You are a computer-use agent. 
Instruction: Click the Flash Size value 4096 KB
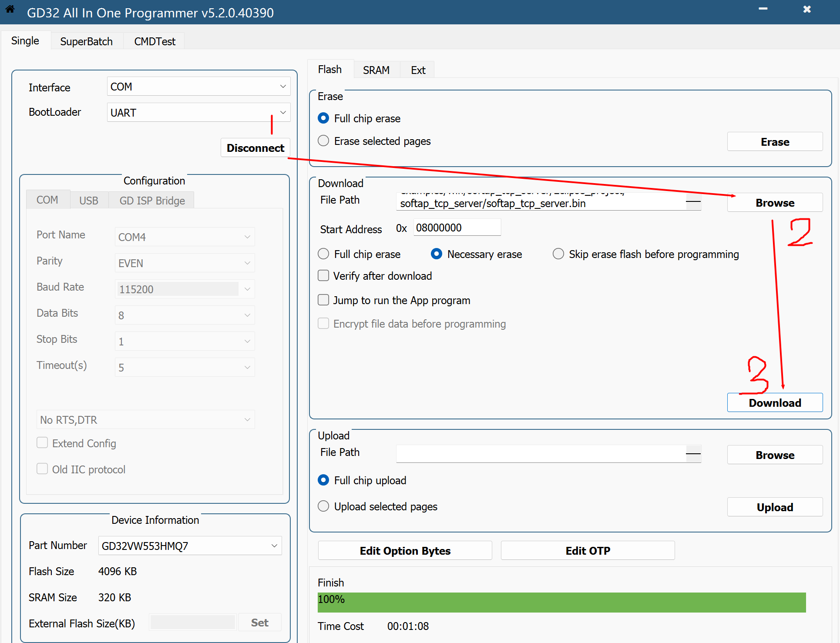pyautogui.click(x=118, y=572)
